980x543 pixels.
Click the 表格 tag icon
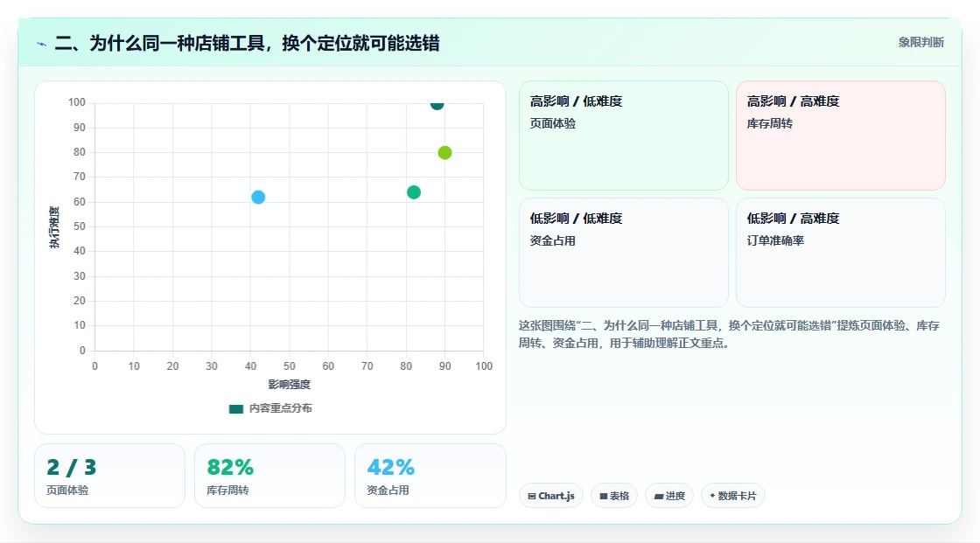(x=604, y=496)
